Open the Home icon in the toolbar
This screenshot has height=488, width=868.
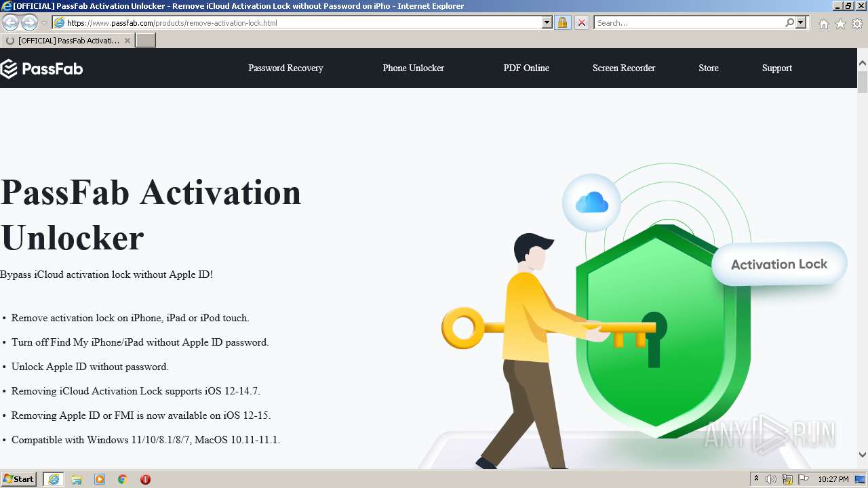(x=823, y=24)
